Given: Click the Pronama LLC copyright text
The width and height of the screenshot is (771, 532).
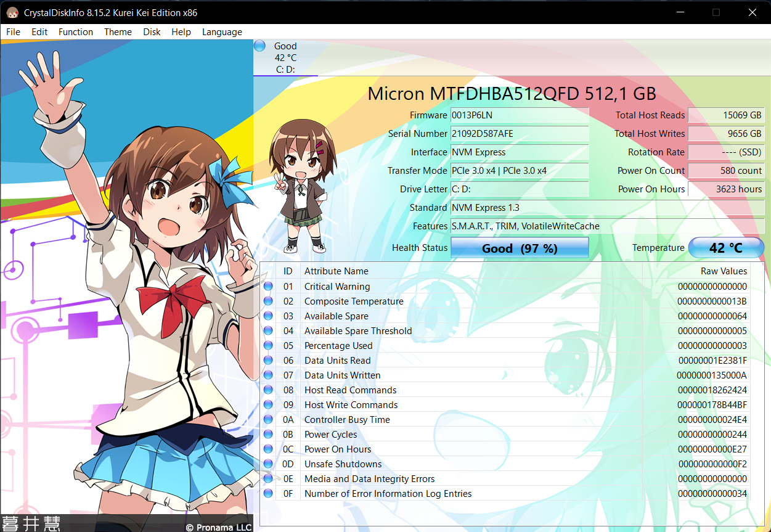Looking at the screenshot, I should 219,527.
